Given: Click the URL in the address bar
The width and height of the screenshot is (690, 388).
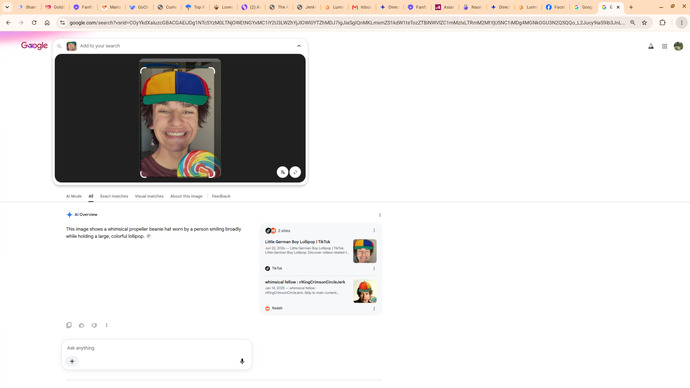Looking at the screenshot, I should point(347,22).
